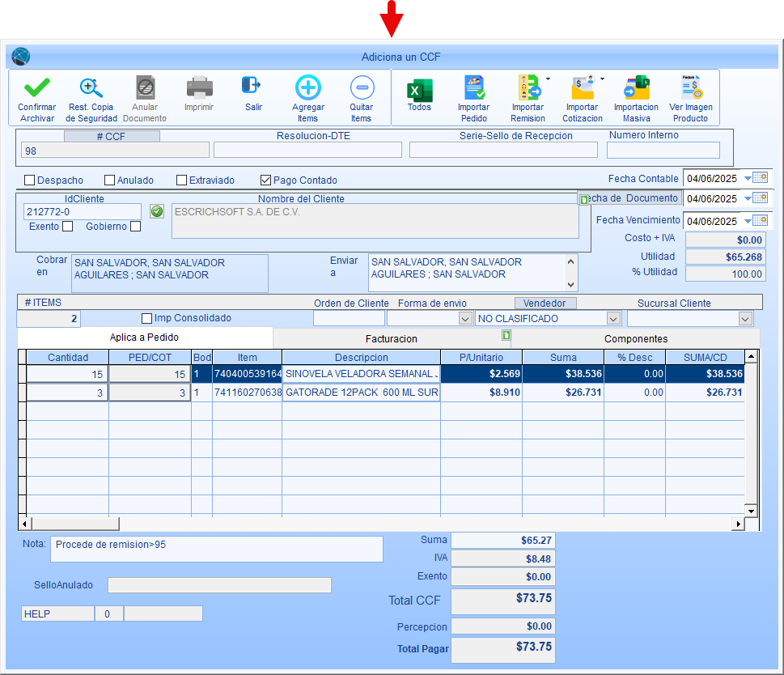784x675 pixels.
Task: Switch to the Componentes tab
Action: 636,338
